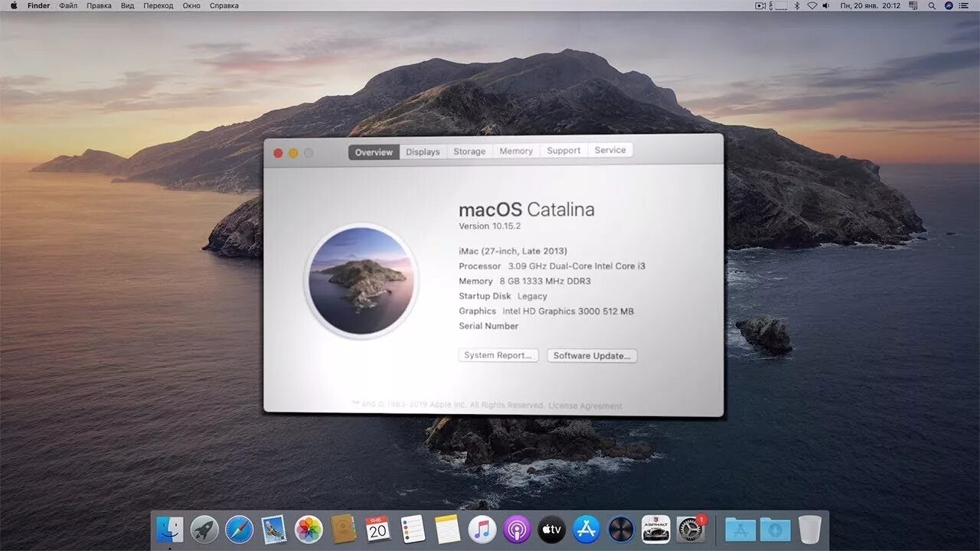Open Contacts book icon in Dock
This screenshot has width=980, height=551.
click(343, 530)
